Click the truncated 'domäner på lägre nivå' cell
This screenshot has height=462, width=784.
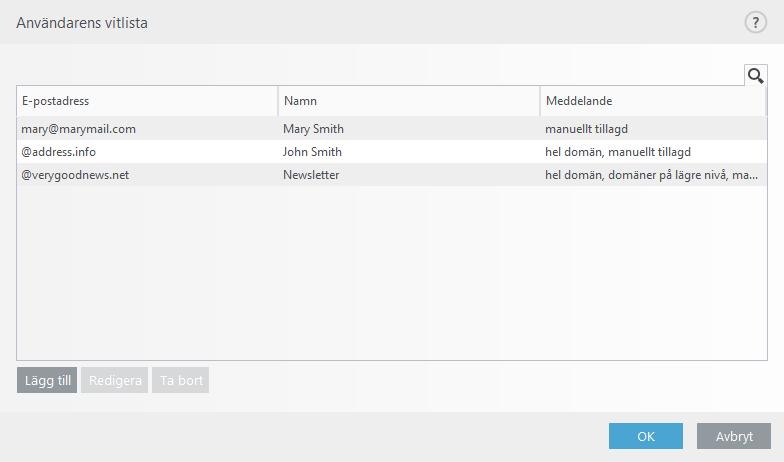click(x=652, y=175)
